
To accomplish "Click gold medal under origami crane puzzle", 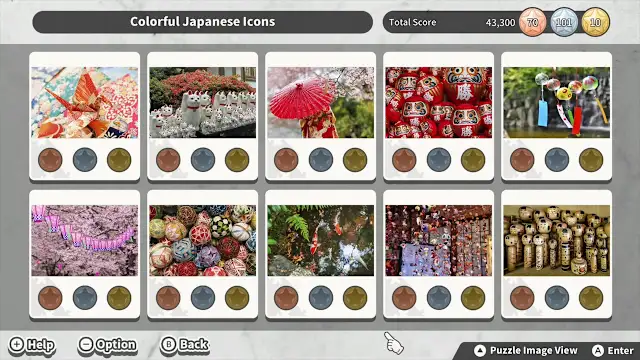I will coord(119,160).
